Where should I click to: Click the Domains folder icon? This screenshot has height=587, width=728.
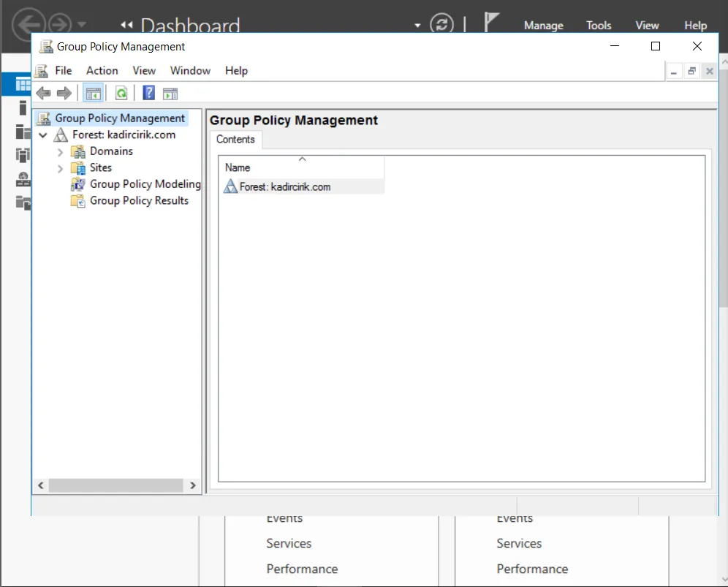click(78, 151)
